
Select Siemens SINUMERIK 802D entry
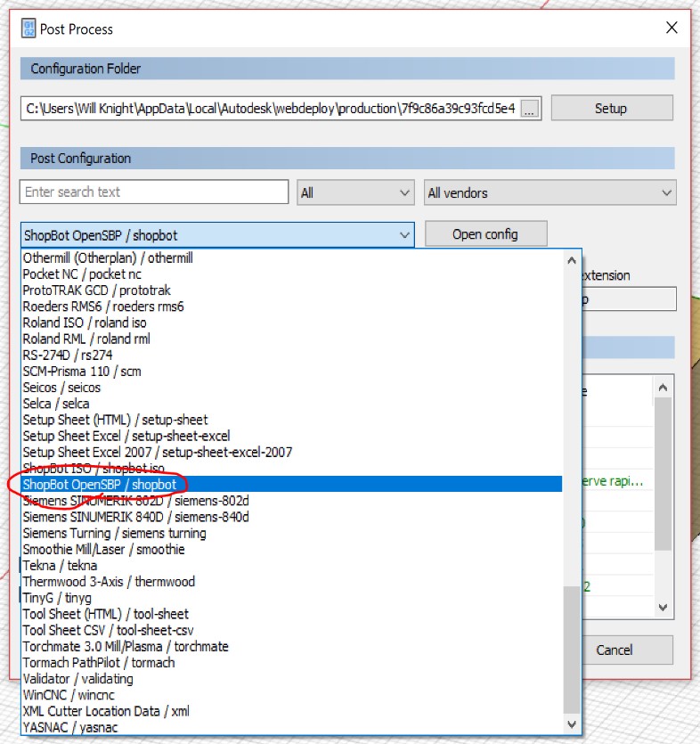(x=292, y=501)
